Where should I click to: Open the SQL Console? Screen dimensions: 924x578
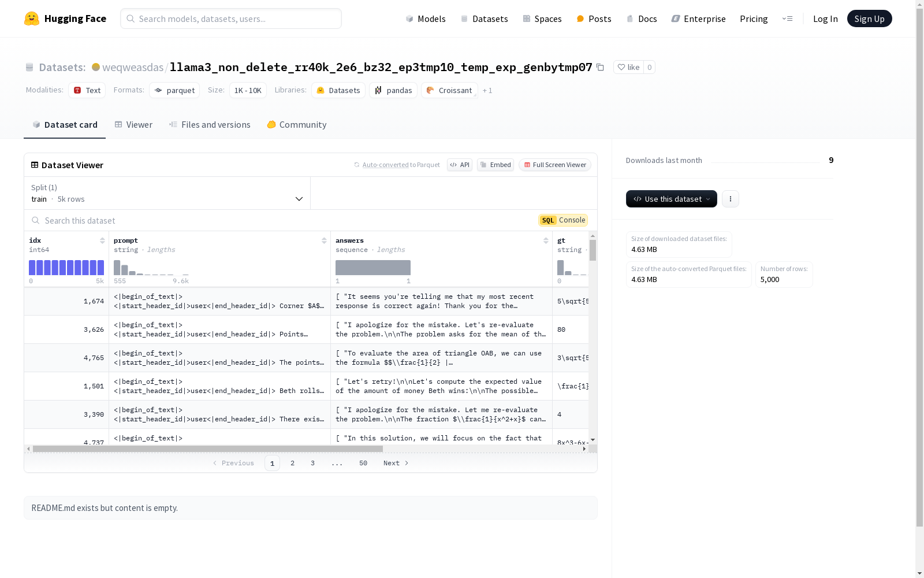[563, 220]
